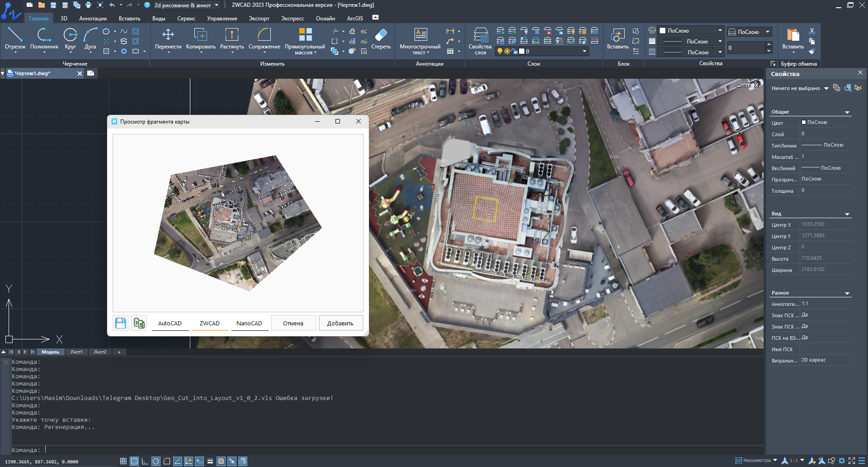The height and width of the screenshot is (467, 868).
Task: Click the scissors cut icon in ribbon
Action: tap(812, 31)
